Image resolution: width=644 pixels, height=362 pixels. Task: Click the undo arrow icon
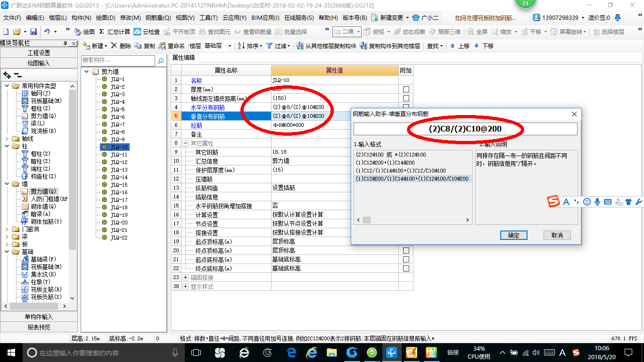click(x=47, y=32)
